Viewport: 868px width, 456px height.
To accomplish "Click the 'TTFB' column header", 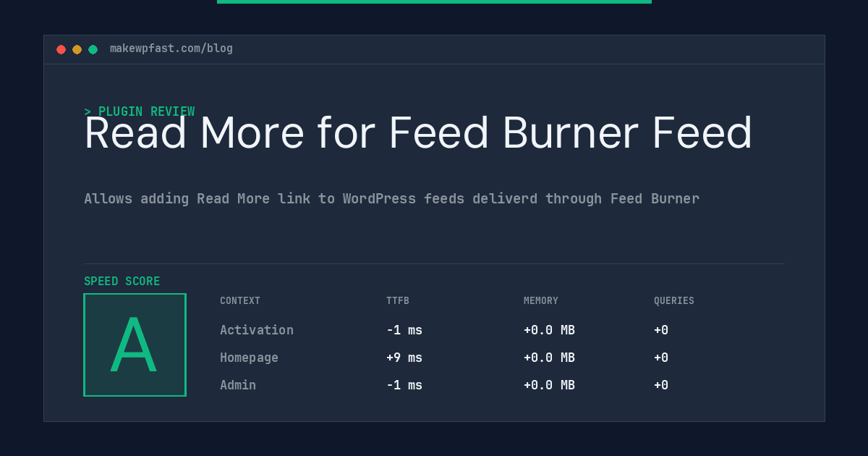I will coord(398,301).
